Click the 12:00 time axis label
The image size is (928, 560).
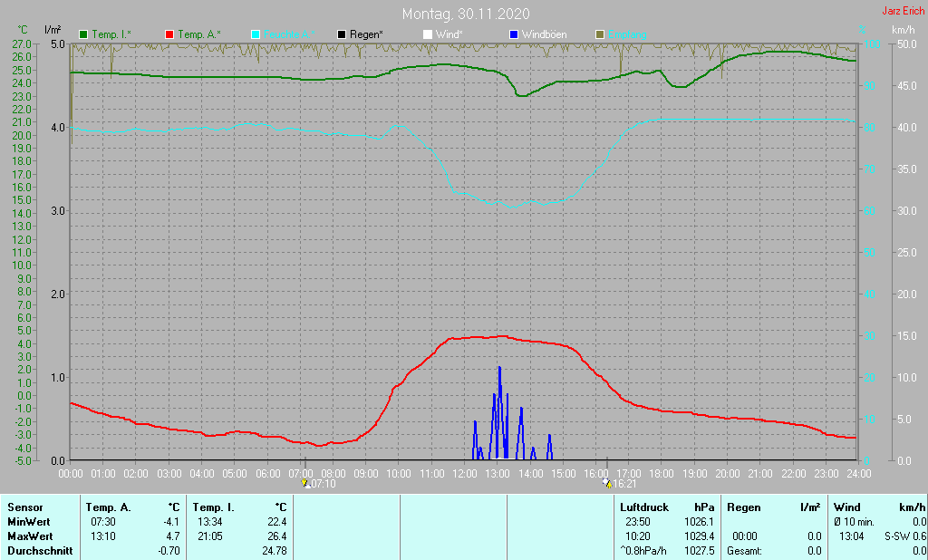(464, 473)
